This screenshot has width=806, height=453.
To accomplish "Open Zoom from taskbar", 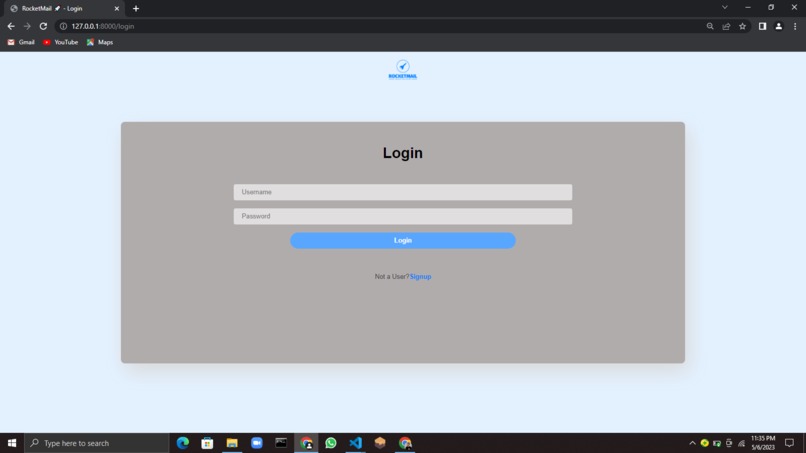I will pyautogui.click(x=257, y=443).
